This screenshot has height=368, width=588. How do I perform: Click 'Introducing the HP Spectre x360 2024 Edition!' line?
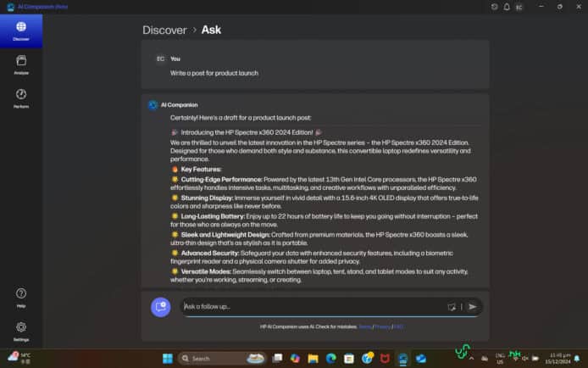click(x=247, y=132)
